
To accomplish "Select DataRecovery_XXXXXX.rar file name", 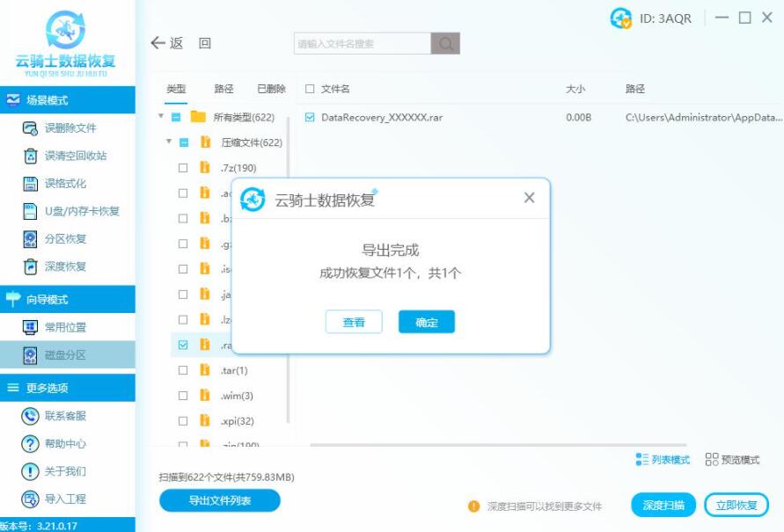I will [x=382, y=117].
